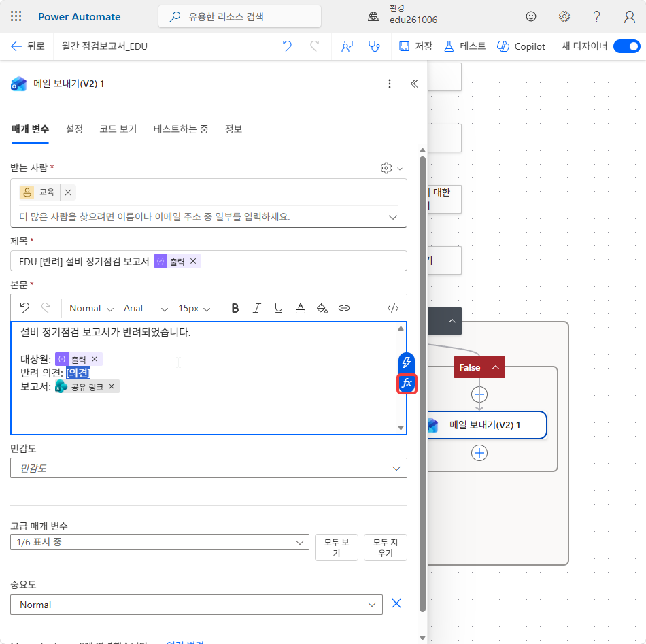Add an action above 메일 보내기(V2) 1

pyautogui.click(x=479, y=394)
